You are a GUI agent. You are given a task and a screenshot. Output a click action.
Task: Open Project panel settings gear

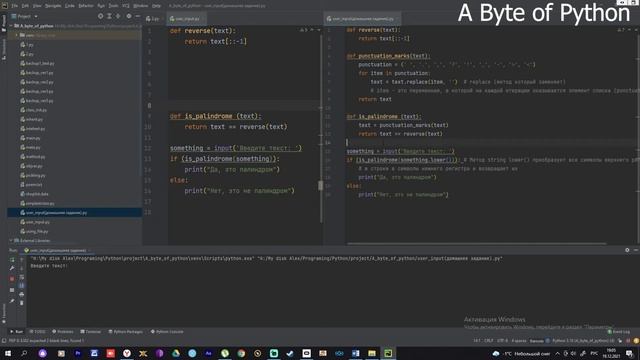pos(129,16)
